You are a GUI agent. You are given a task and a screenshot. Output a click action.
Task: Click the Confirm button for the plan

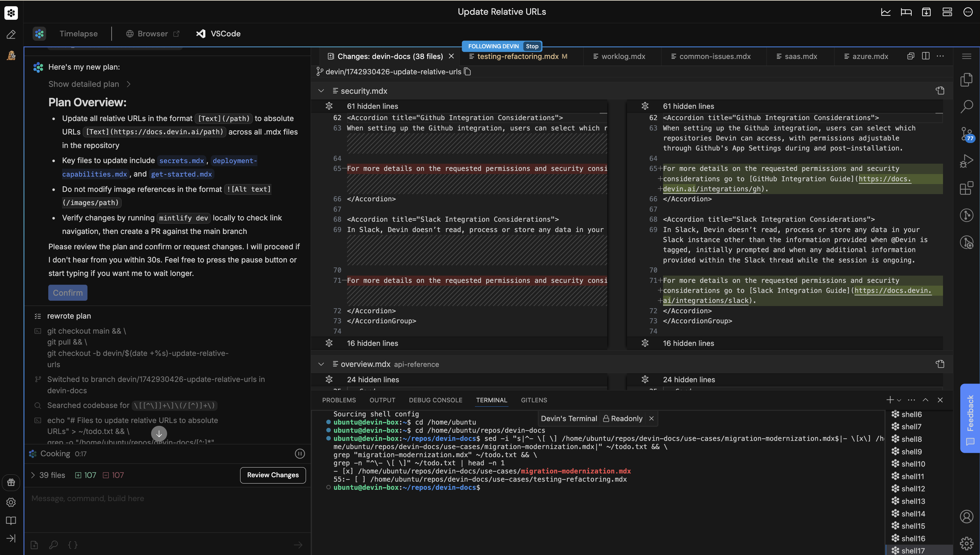pos(68,293)
